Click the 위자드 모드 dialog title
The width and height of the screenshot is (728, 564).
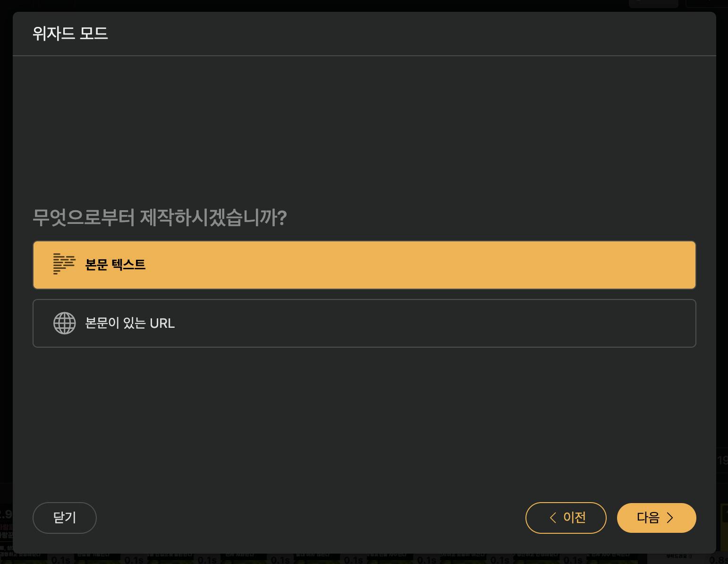click(70, 34)
